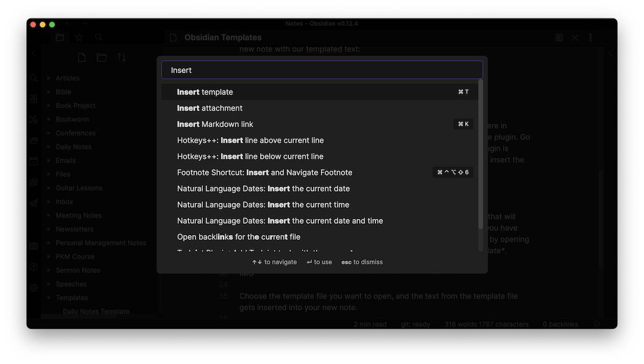Viewport: 644px width, 364px height.
Task: Expand the Book Project folder arrow
Action: pyautogui.click(x=49, y=106)
